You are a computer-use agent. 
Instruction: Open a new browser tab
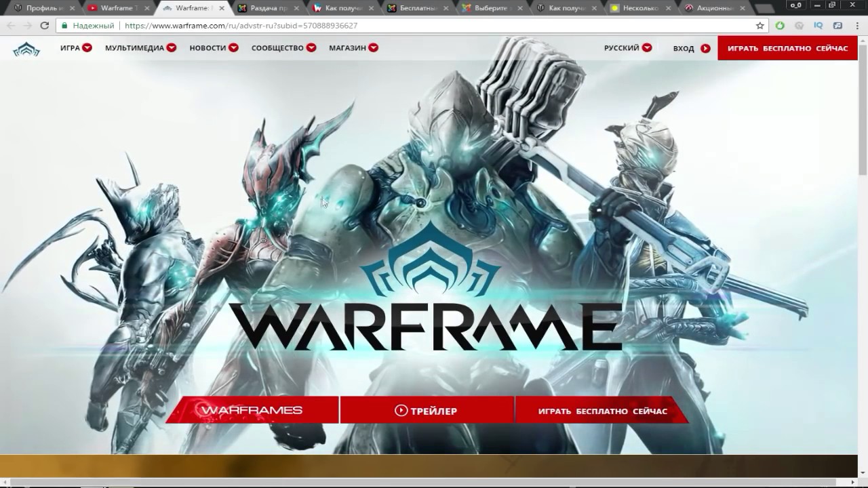(x=764, y=9)
